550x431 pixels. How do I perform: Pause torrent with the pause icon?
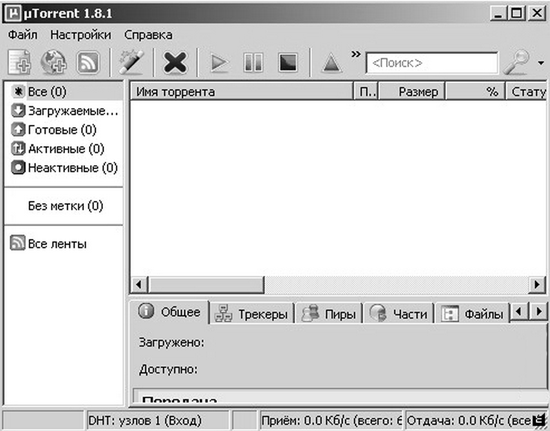[253, 63]
